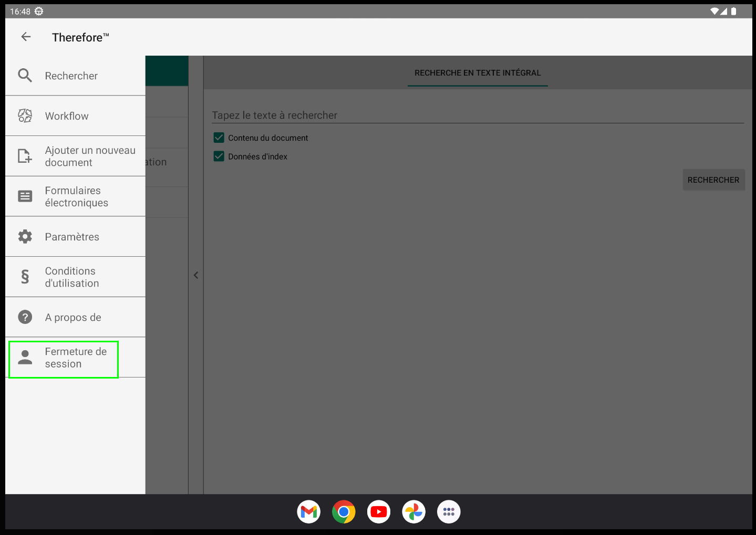Click the Contenu du document label
The height and width of the screenshot is (535, 756).
pyautogui.click(x=268, y=138)
